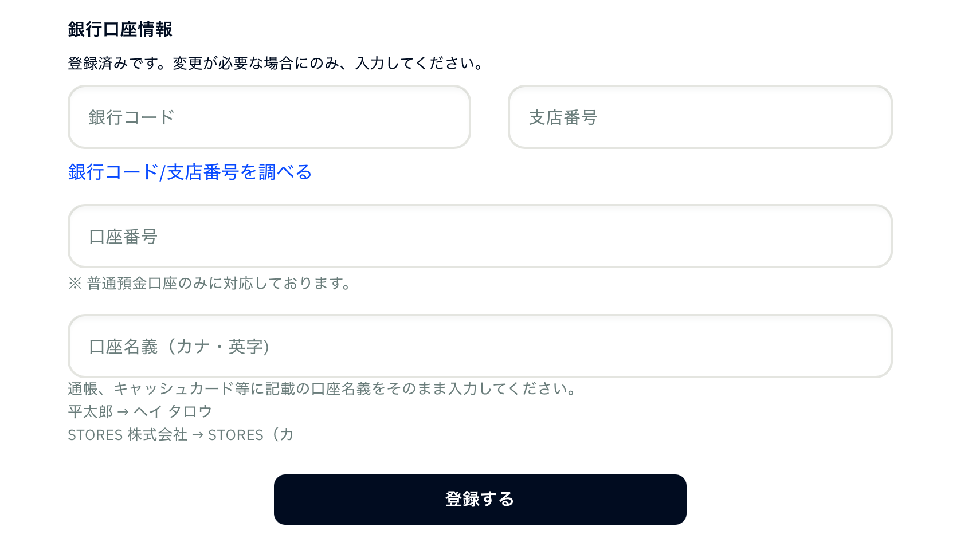Open the 銀行コード/支店番号を調べる link
The width and height of the screenshot is (980, 534).
pyautogui.click(x=190, y=172)
